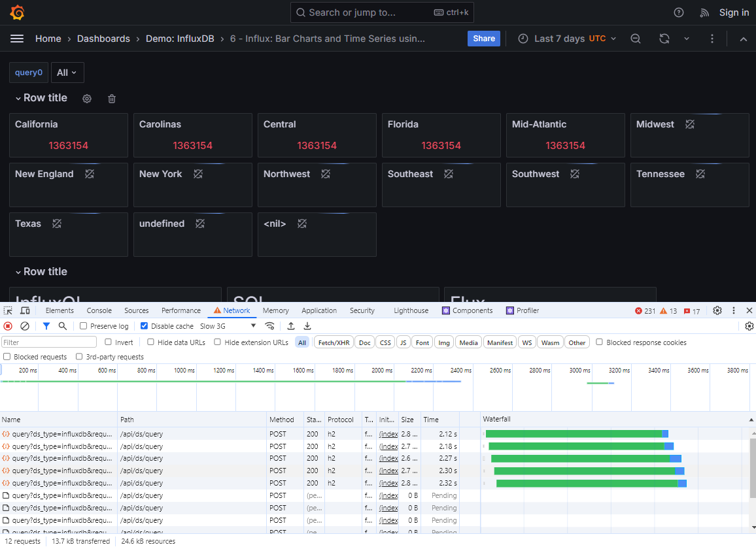Open the hamburger navigation menu
This screenshot has width=756, height=547.
[17, 39]
